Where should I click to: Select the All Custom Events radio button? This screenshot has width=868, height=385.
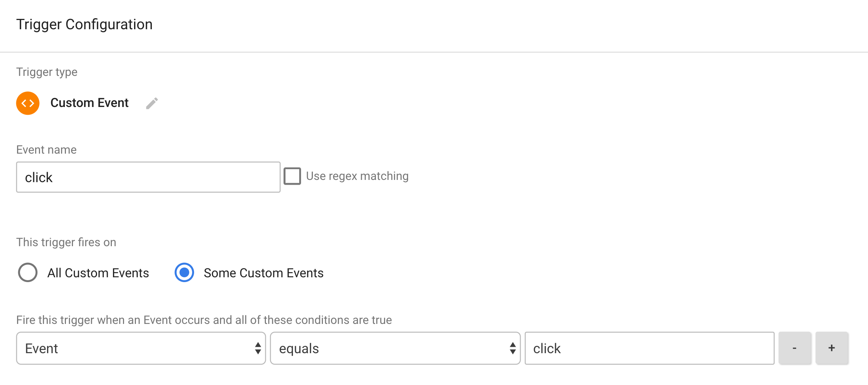pyautogui.click(x=28, y=272)
